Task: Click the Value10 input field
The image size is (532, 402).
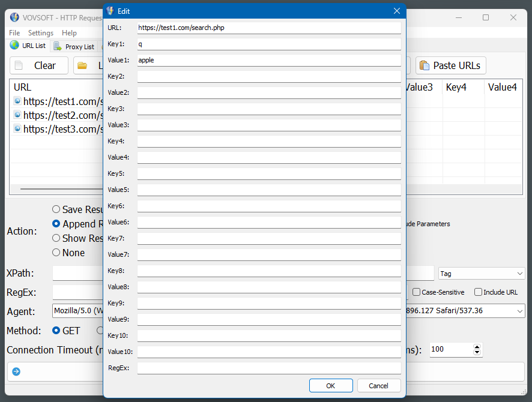Action: 269,352
